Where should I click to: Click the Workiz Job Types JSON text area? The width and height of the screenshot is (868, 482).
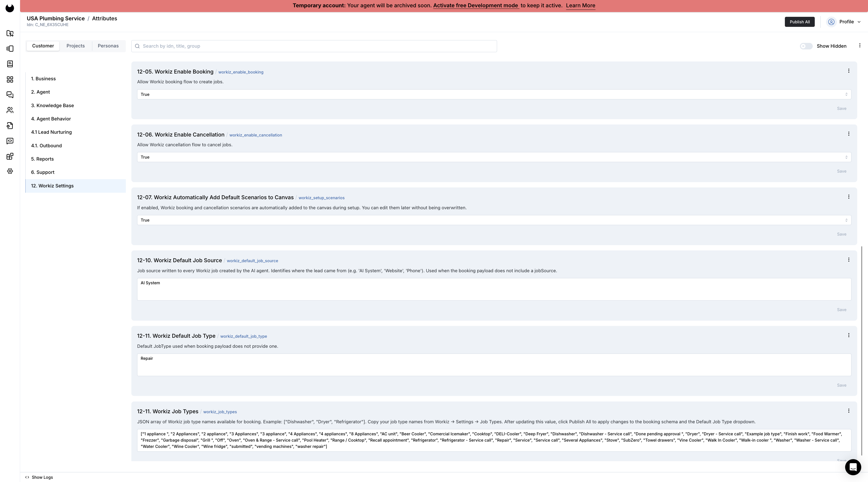coord(494,440)
